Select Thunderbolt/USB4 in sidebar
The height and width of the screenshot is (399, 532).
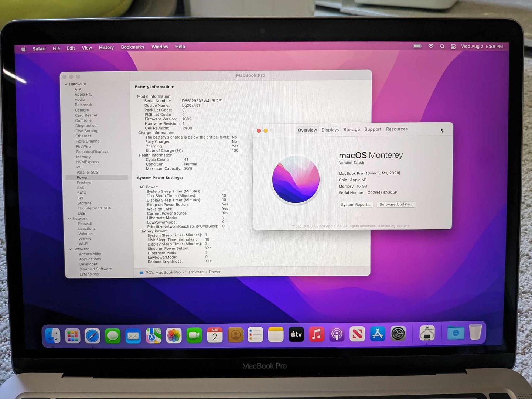94,208
